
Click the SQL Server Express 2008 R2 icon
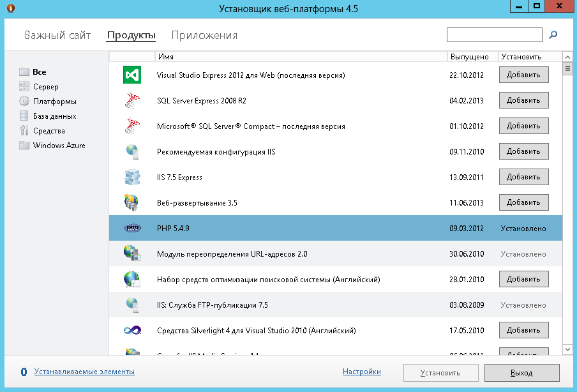coord(131,101)
